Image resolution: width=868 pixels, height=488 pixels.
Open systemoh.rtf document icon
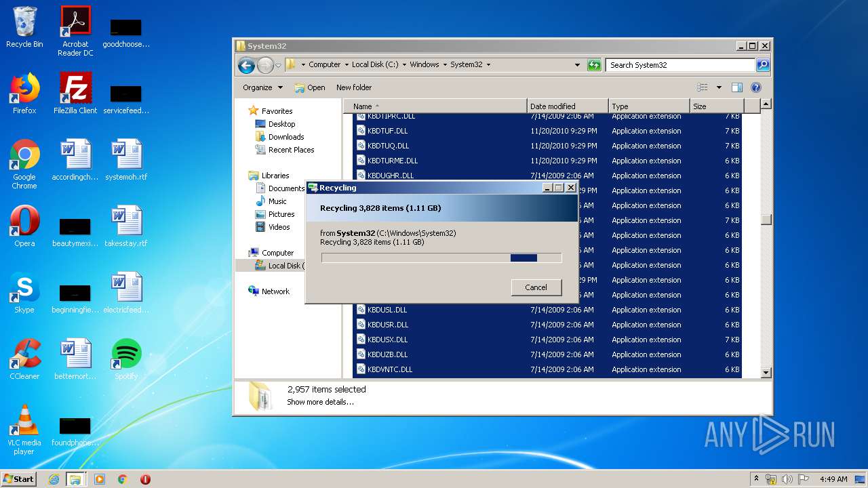click(126, 161)
